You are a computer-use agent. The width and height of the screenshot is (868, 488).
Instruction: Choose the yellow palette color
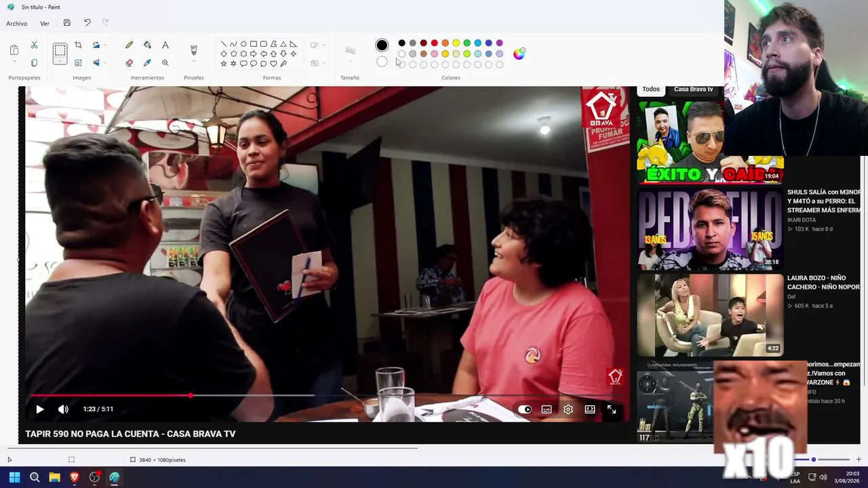[x=456, y=43]
